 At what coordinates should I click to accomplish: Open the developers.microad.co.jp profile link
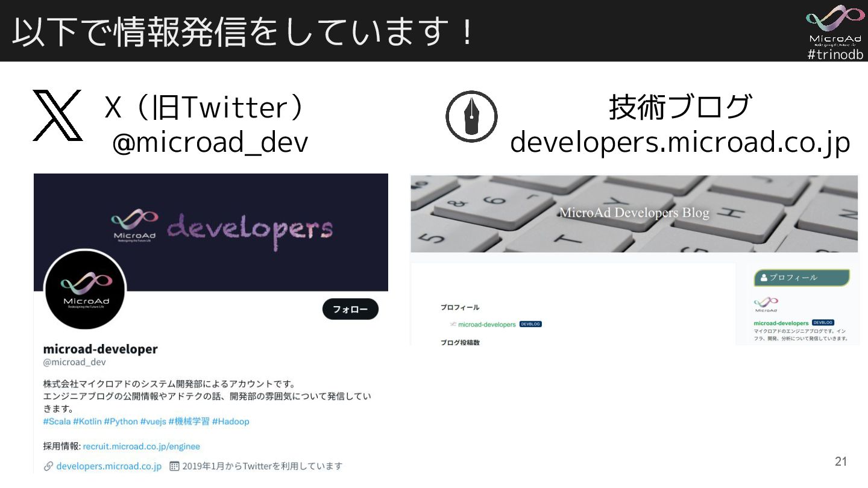pos(108,466)
